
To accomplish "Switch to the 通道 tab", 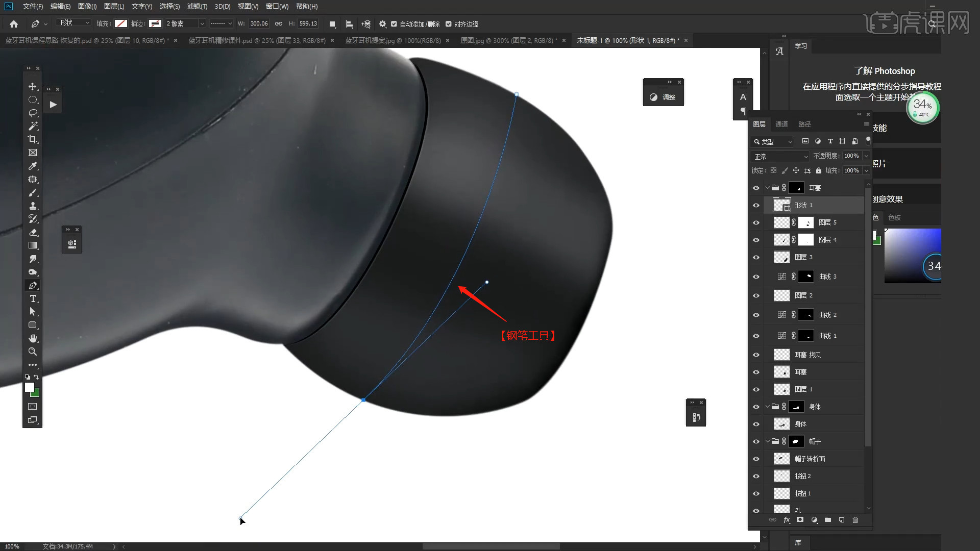I will 781,124.
